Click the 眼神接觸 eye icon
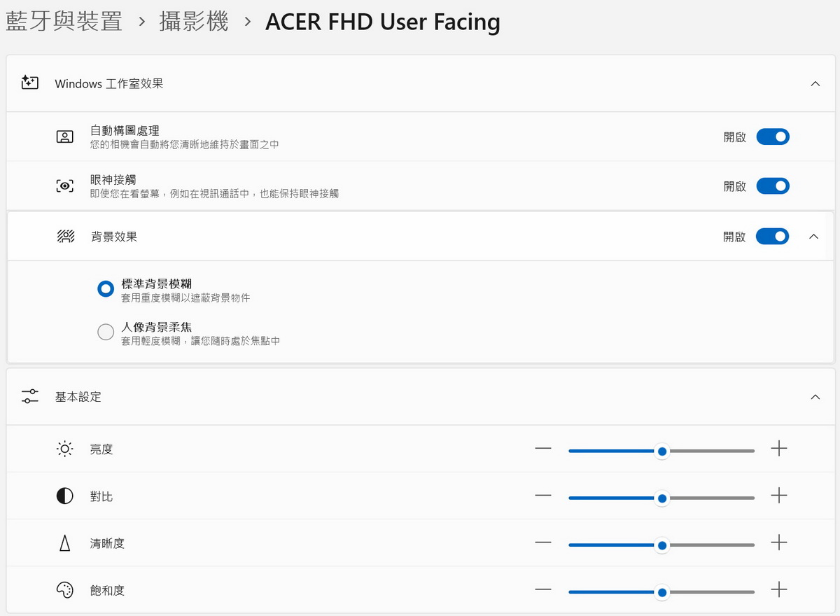 click(64, 186)
